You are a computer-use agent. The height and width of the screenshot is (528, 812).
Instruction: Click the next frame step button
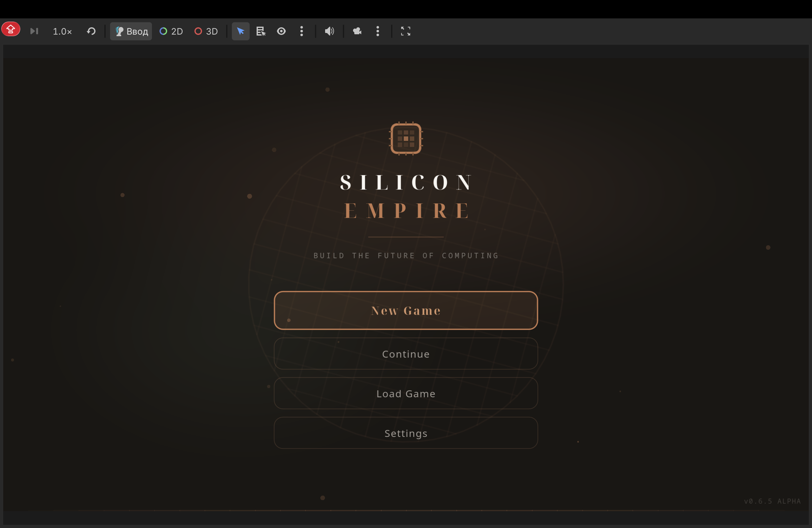tap(34, 31)
